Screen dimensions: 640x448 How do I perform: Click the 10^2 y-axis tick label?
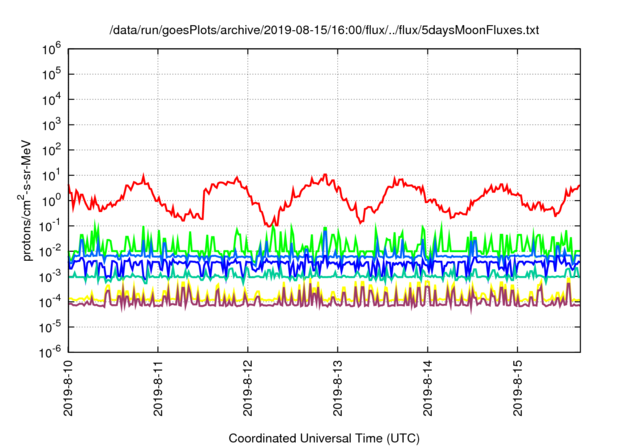[51, 151]
